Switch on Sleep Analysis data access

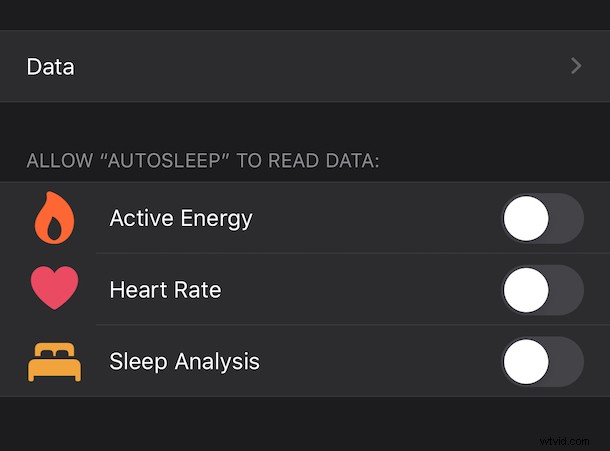(x=543, y=362)
